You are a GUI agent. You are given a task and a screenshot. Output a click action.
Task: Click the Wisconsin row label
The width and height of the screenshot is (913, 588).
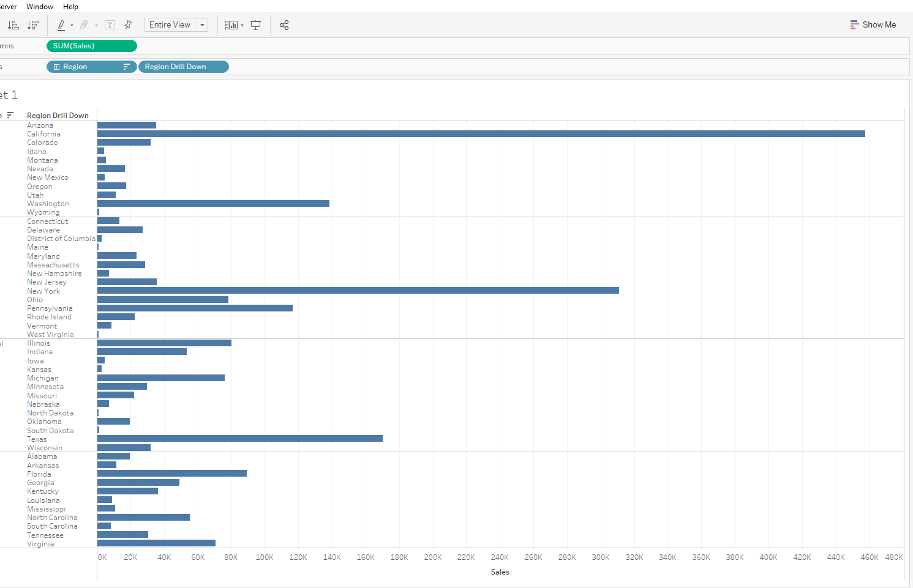pyautogui.click(x=45, y=448)
